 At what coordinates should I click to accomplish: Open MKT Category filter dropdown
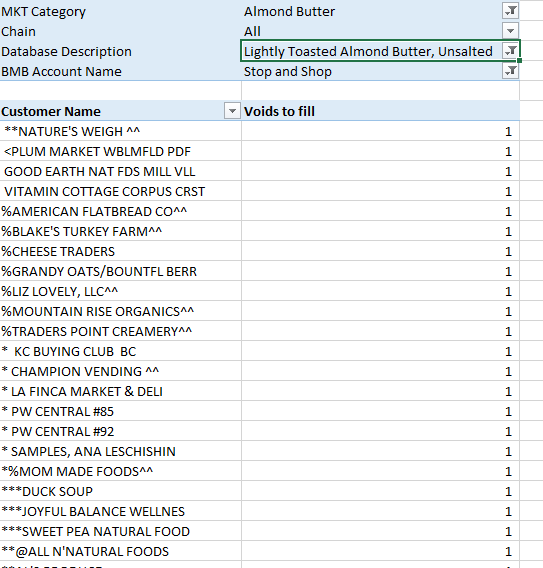(x=510, y=11)
